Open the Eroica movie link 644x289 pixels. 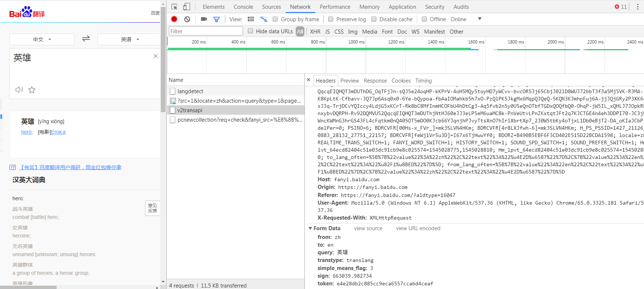(58, 132)
